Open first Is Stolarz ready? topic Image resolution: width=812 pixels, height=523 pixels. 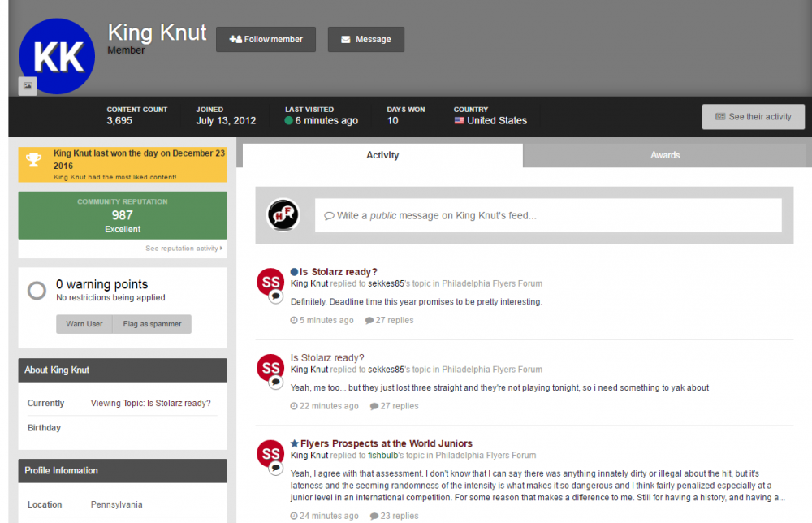[339, 272]
